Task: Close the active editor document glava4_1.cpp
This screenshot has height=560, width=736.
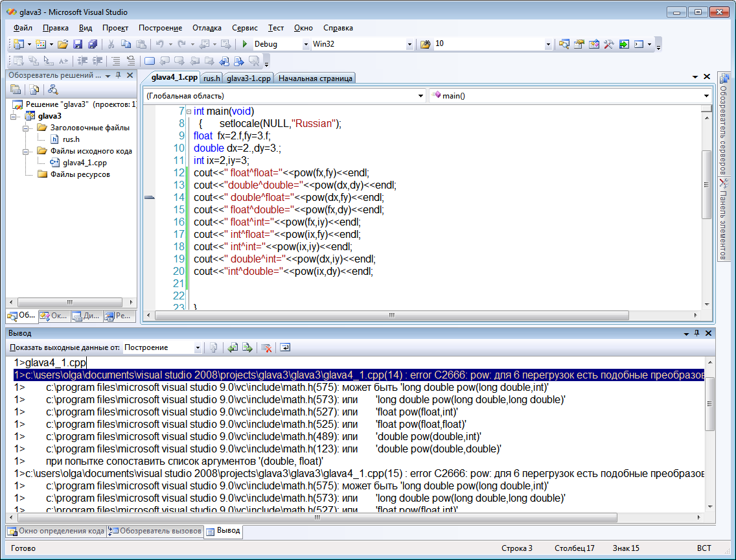Action: 707,76
